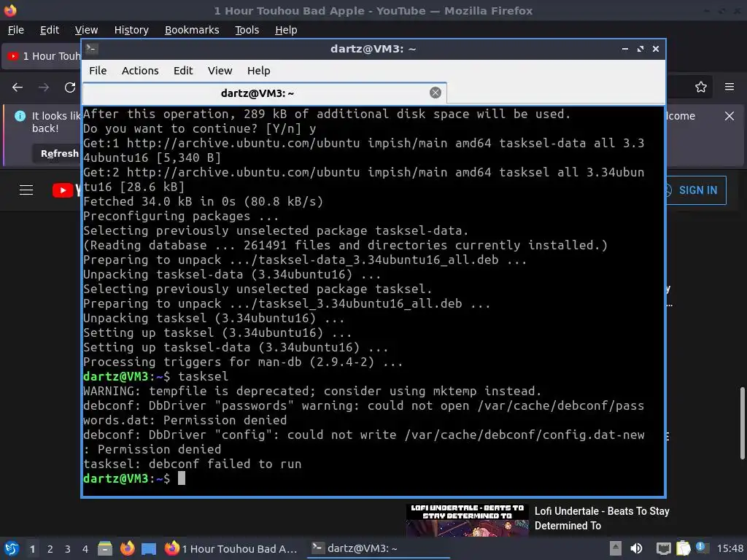Screen dimensions: 747x560
Task: Click the YouTube logo
Action: (66, 190)
